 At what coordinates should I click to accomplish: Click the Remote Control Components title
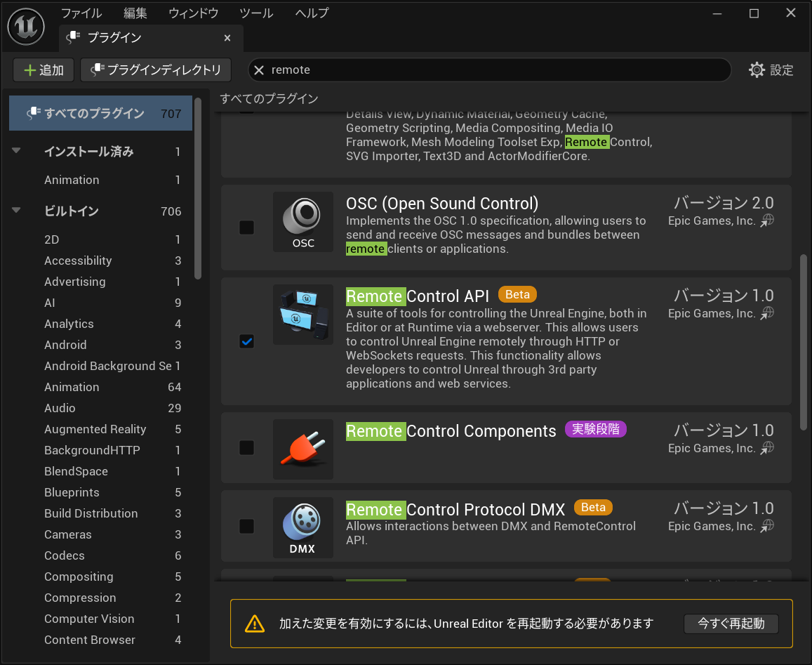click(451, 430)
